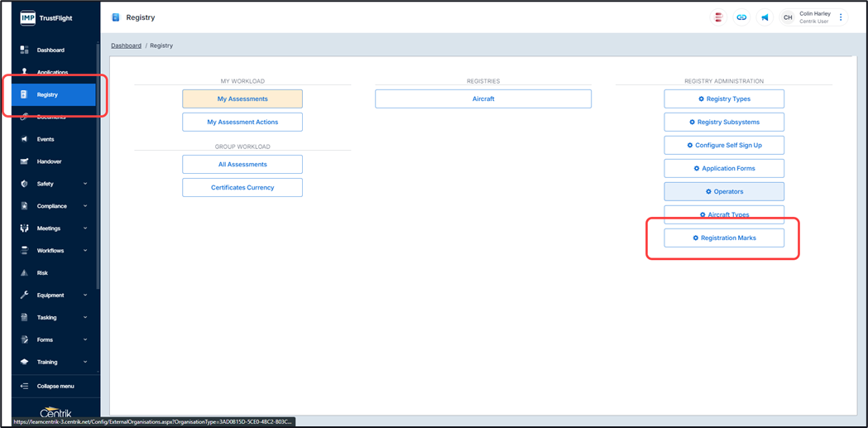Select Events in the sidebar
Screen dimensions: 868x428
pyautogui.click(x=54, y=139)
